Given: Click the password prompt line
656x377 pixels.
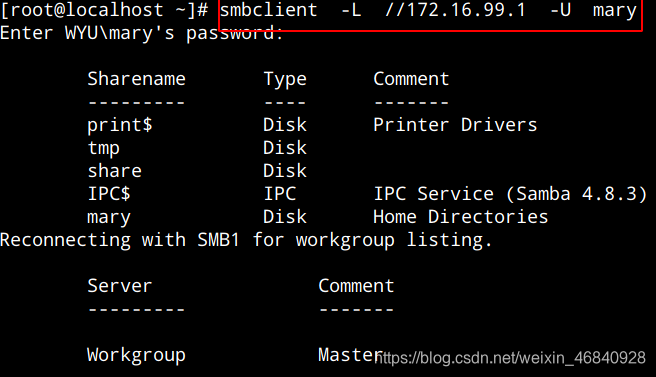Looking at the screenshot, I should point(141,33).
